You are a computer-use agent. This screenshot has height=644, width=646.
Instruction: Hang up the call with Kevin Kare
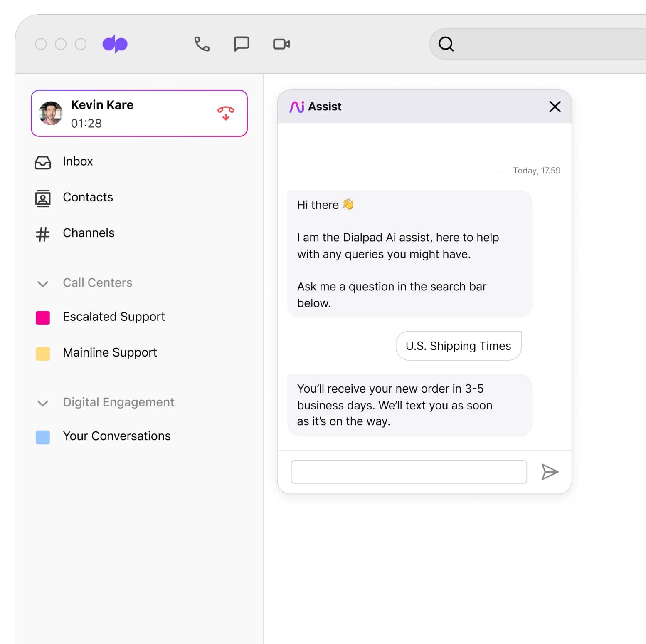coord(225,113)
